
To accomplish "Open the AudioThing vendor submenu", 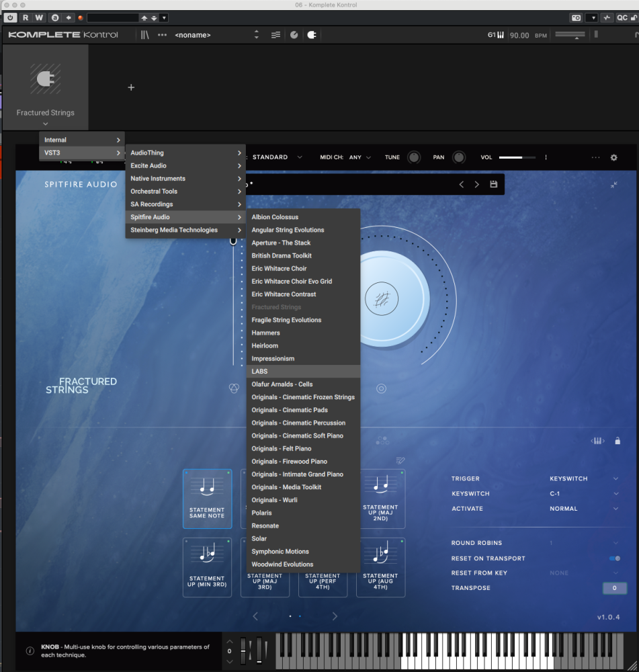I will [x=185, y=153].
